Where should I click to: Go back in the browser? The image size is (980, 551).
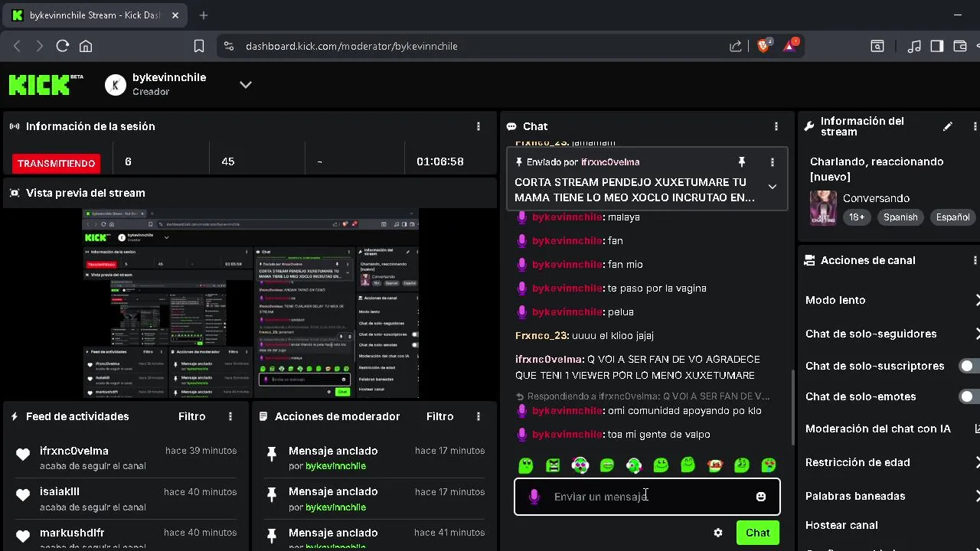pos(17,46)
